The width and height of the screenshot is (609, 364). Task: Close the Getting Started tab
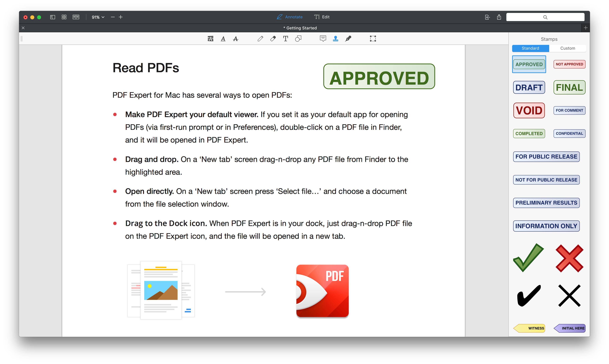click(23, 28)
